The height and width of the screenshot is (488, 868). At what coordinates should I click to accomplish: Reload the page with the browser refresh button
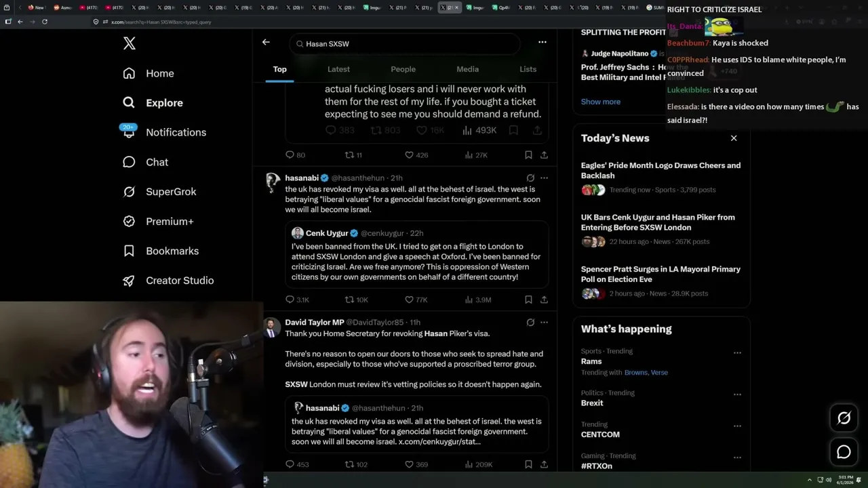click(45, 22)
